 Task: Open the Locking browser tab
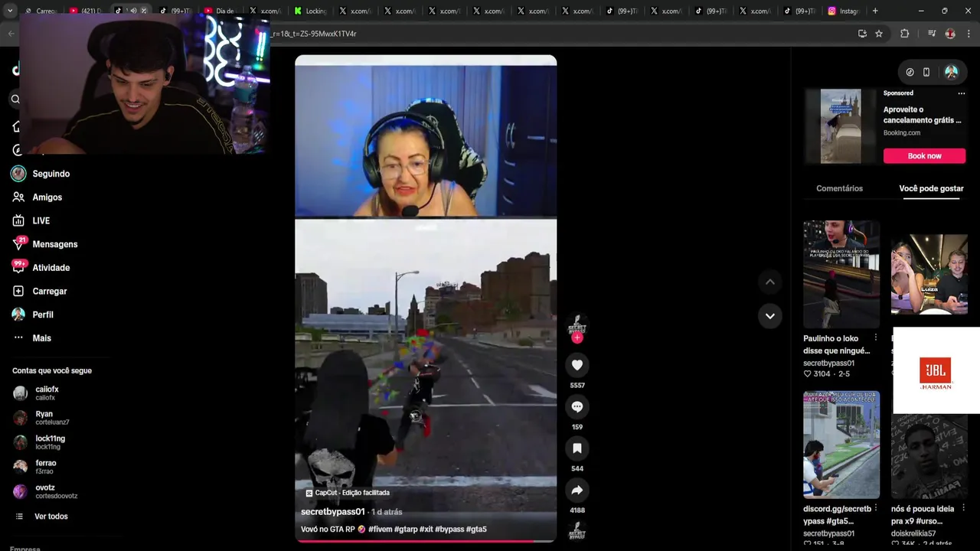pos(310,11)
